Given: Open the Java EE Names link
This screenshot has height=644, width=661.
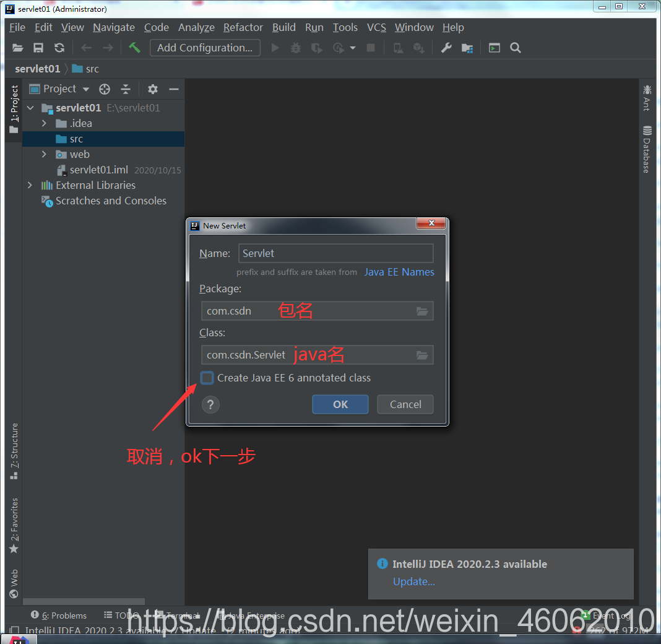Looking at the screenshot, I should pos(399,272).
